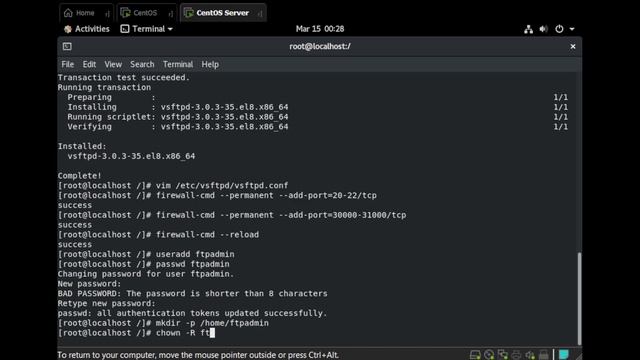Expand the system menu arrow

(572, 29)
